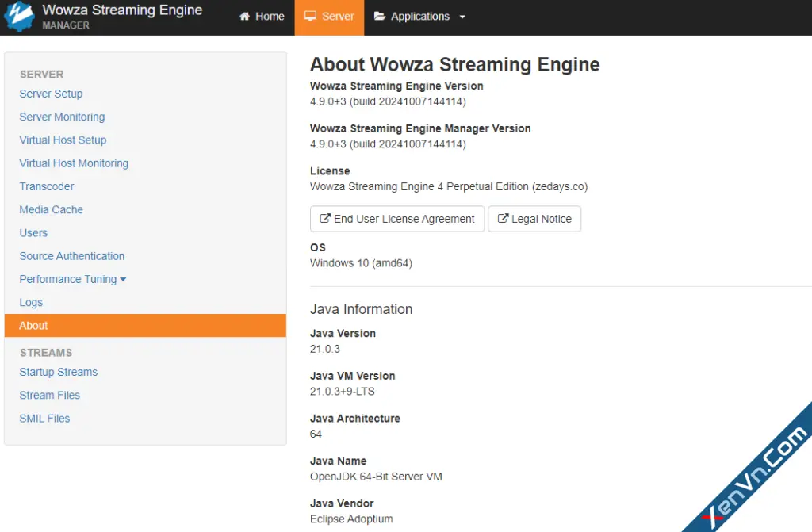The image size is (812, 532).
Task: Click the 'Windows 10 (amd64)' value
Action: (x=361, y=263)
